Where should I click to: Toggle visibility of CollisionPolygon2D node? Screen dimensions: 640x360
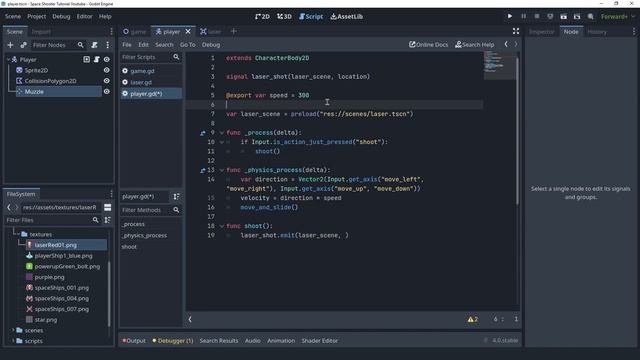coord(107,81)
